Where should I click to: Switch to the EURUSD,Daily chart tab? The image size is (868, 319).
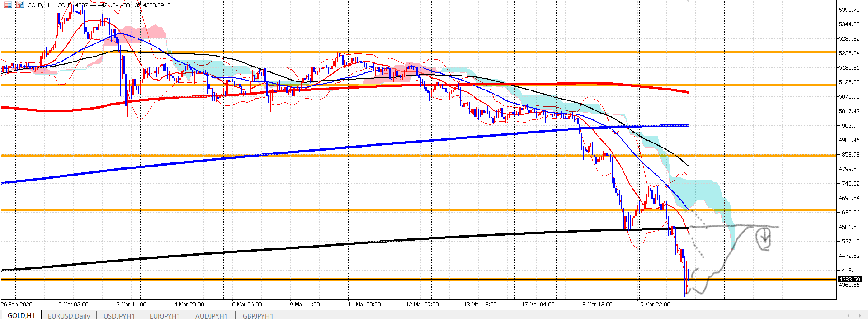tap(69, 315)
